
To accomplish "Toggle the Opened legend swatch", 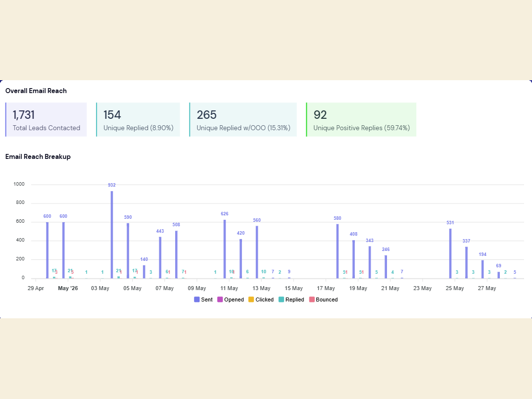I will (220, 299).
